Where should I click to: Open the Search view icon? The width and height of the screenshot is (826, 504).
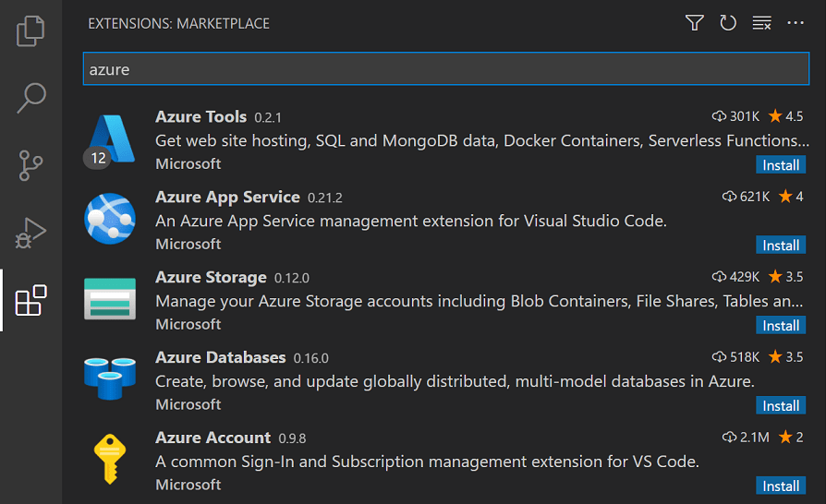[x=30, y=98]
